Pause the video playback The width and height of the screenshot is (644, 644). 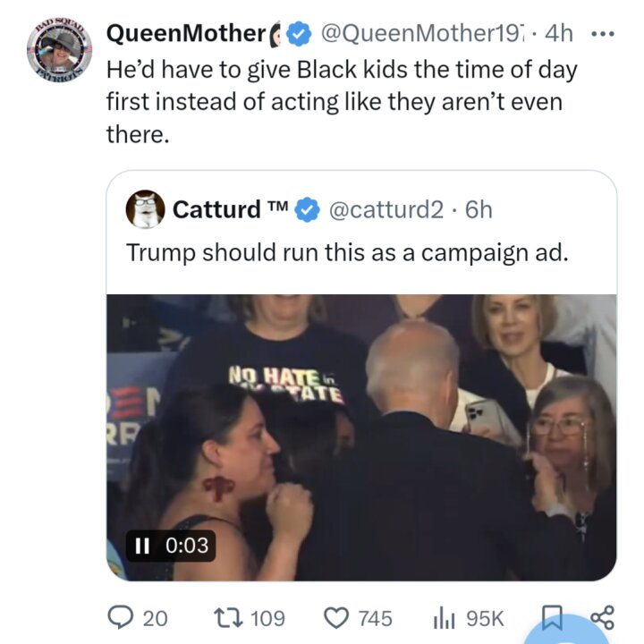[x=142, y=546]
